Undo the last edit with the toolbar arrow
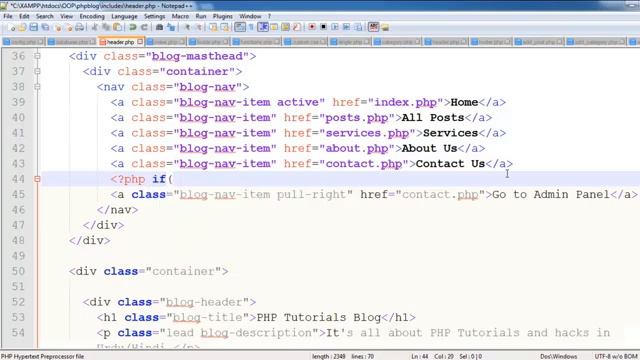Viewport: 640px width, 360px height. [133, 27]
